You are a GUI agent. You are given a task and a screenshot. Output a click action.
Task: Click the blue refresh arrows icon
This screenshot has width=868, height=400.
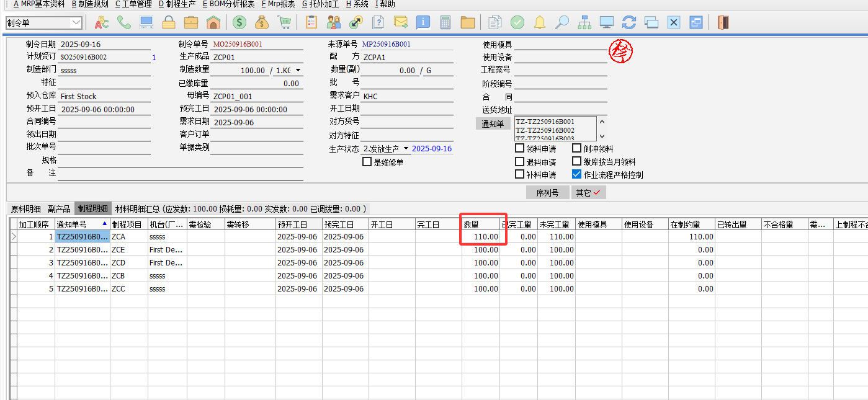[x=629, y=23]
